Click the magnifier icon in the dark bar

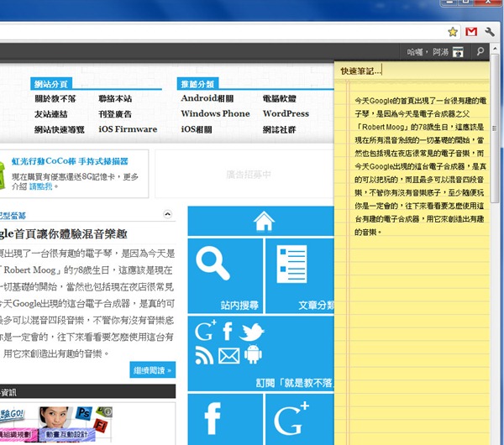coord(480,52)
